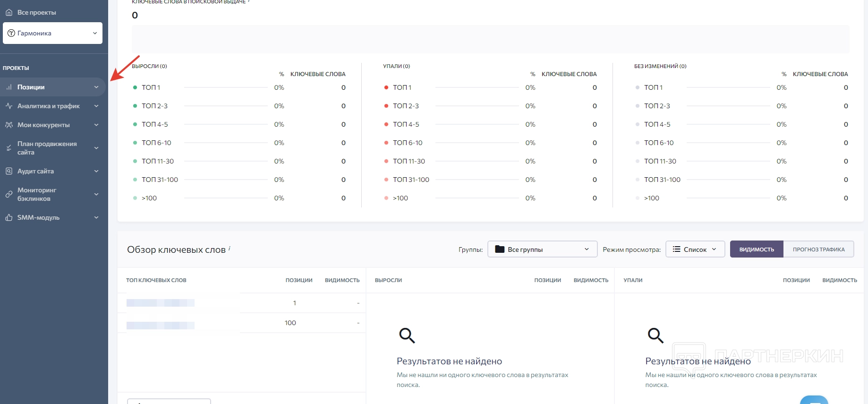This screenshot has height=404, width=868.
Task: Expand the Аналитика и трафик chevron
Action: tap(96, 106)
